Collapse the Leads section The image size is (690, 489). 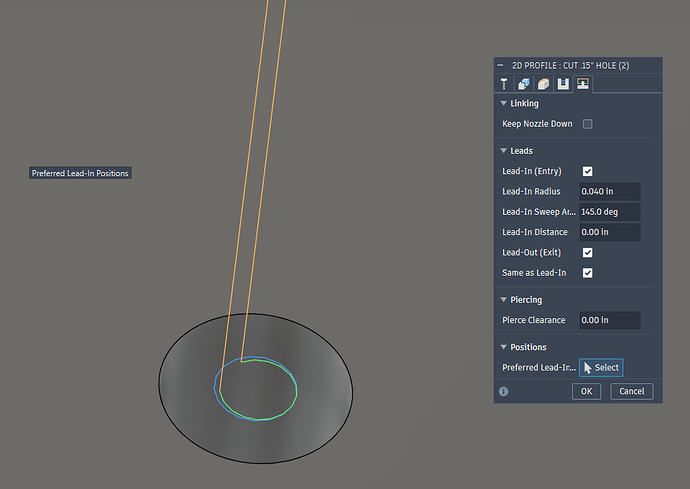[x=504, y=151]
